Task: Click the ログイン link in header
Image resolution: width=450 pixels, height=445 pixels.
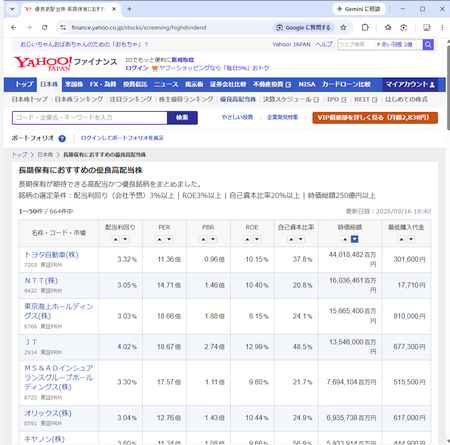Action: [137, 68]
